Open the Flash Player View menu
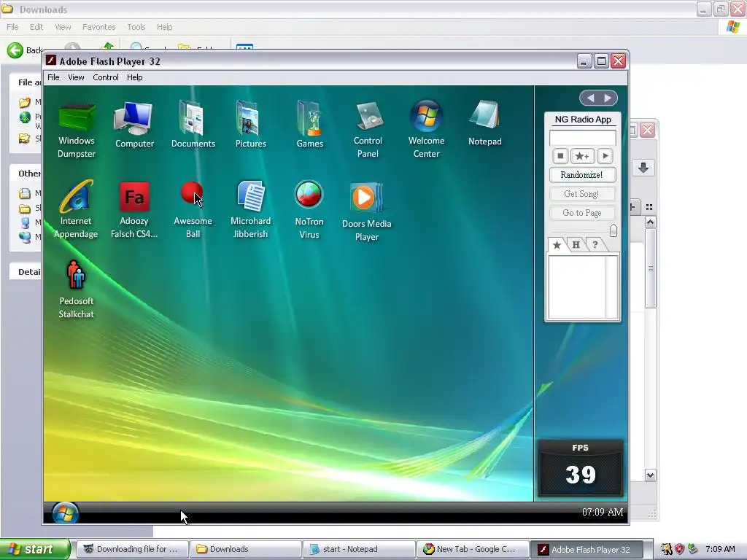747x560 pixels. (x=76, y=77)
